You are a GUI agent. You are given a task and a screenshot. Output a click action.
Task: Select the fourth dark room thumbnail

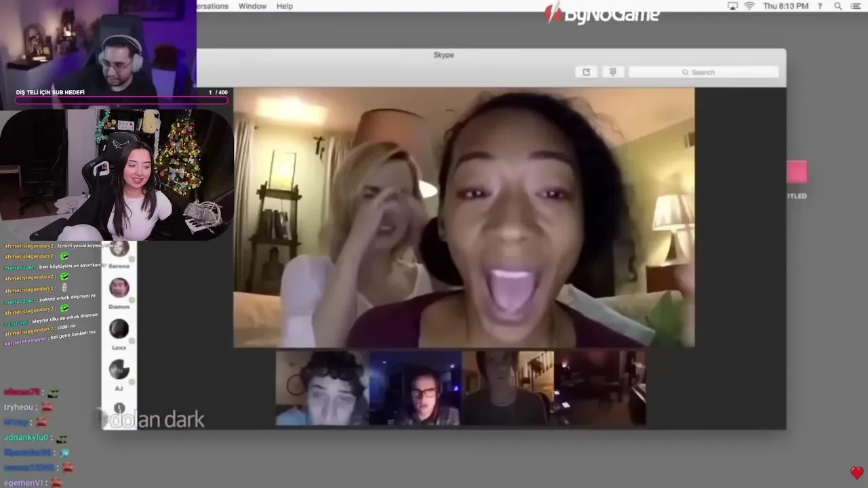pyautogui.click(x=600, y=388)
